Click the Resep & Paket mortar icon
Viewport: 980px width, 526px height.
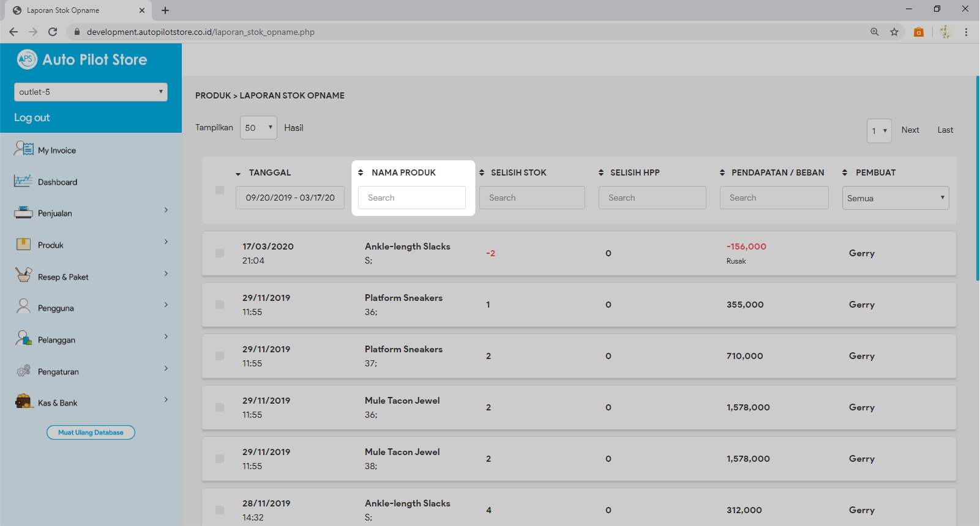pos(23,275)
